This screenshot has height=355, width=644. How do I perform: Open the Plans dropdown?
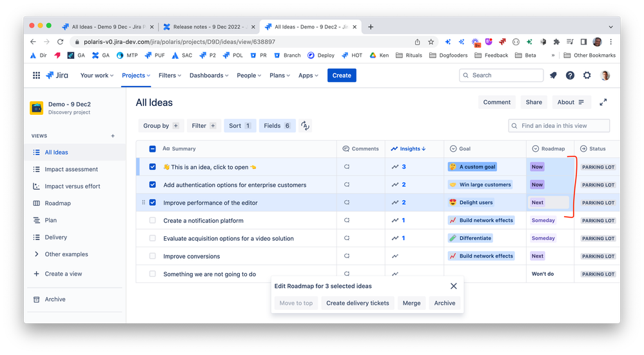coord(280,76)
